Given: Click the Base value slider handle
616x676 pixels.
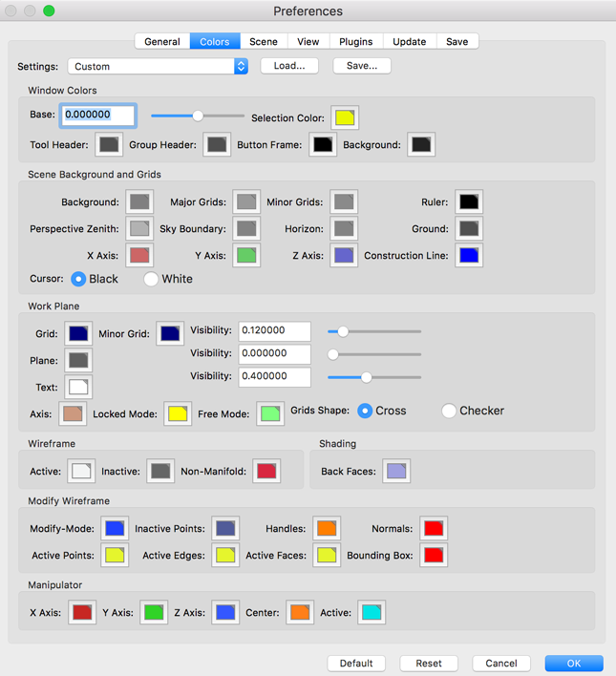Looking at the screenshot, I should click(198, 116).
